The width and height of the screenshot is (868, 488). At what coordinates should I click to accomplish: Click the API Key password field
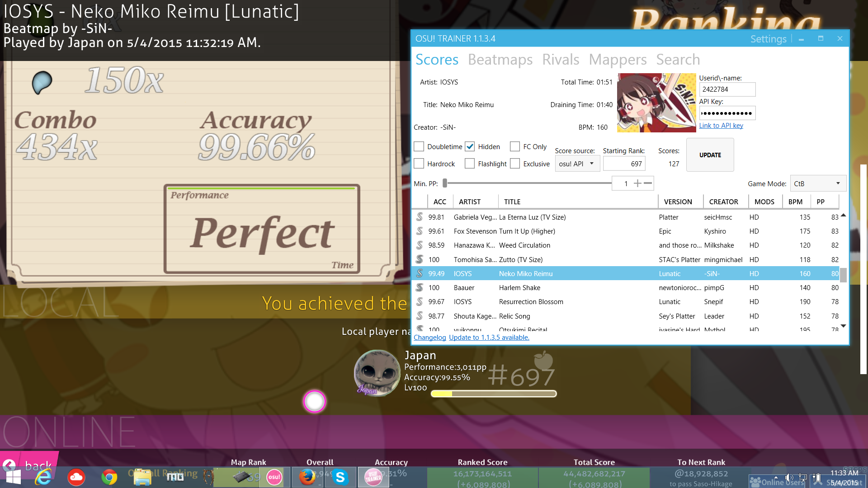(727, 113)
